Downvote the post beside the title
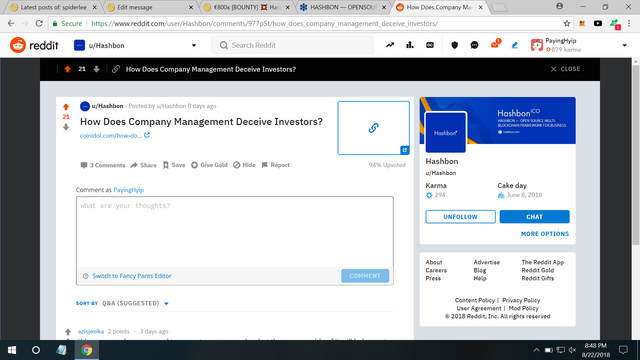Image resolution: width=640 pixels, height=360 pixels. 66,127
